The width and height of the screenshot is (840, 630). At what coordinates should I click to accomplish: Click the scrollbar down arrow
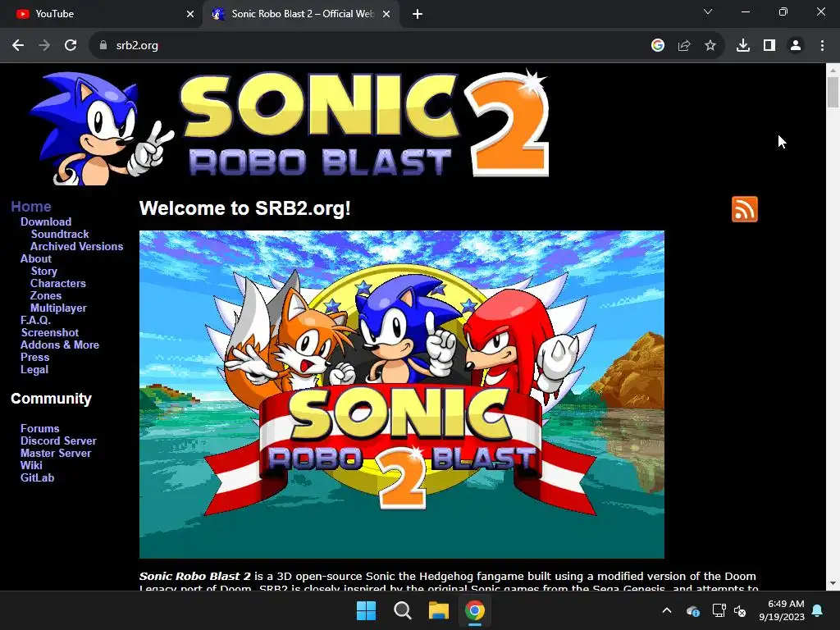click(x=833, y=583)
